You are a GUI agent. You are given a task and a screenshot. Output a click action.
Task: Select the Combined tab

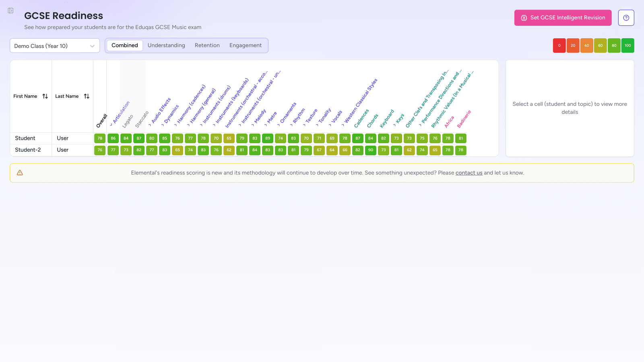click(125, 45)
